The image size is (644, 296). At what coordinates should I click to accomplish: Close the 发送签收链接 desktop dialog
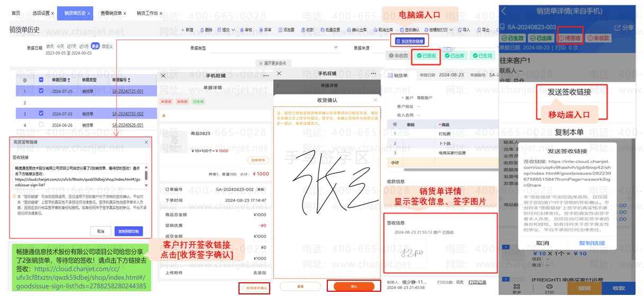(x=146, y=142)
